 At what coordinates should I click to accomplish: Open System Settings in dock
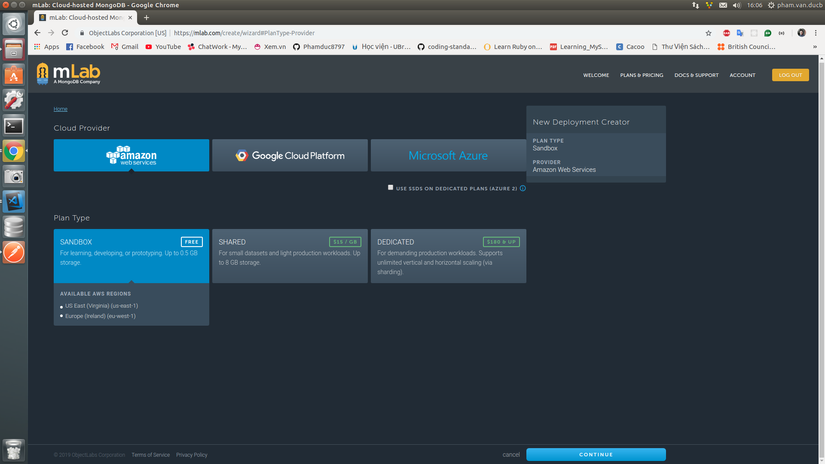[14, 100]
